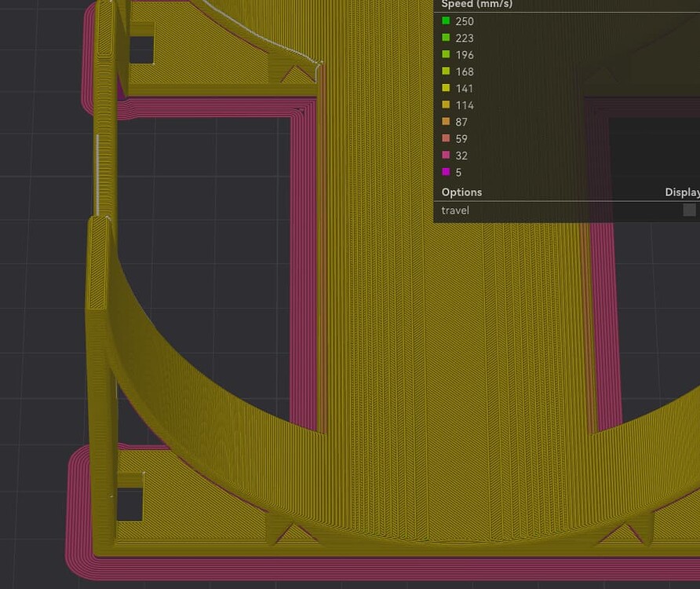Click the '141' speed value

tap(465, 89)
